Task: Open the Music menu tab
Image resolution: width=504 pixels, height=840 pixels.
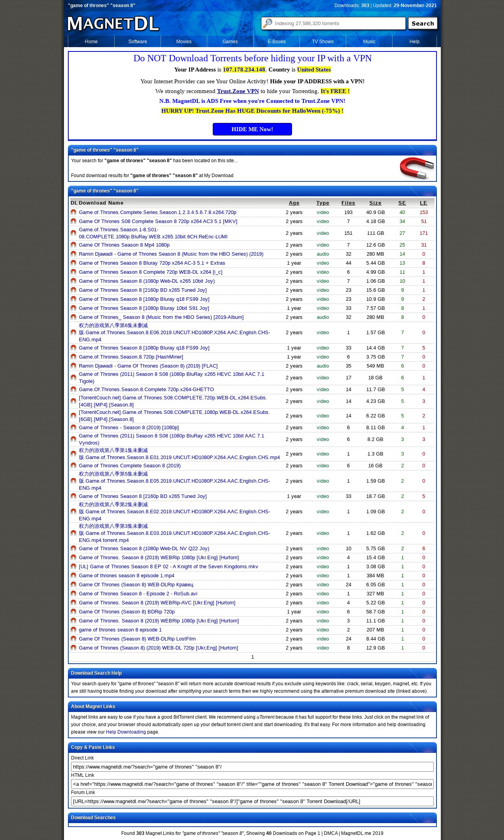Action: [369, 42]
